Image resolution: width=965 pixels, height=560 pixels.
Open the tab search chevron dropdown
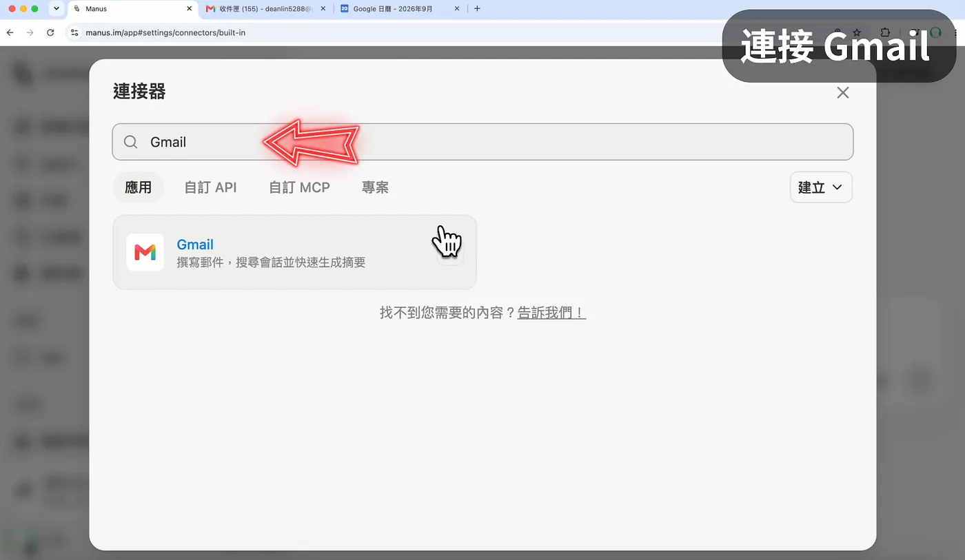click(x=56, y=9)
